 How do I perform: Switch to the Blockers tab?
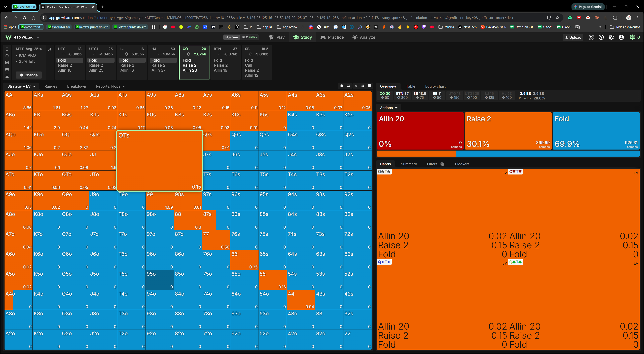click(462, 164)
